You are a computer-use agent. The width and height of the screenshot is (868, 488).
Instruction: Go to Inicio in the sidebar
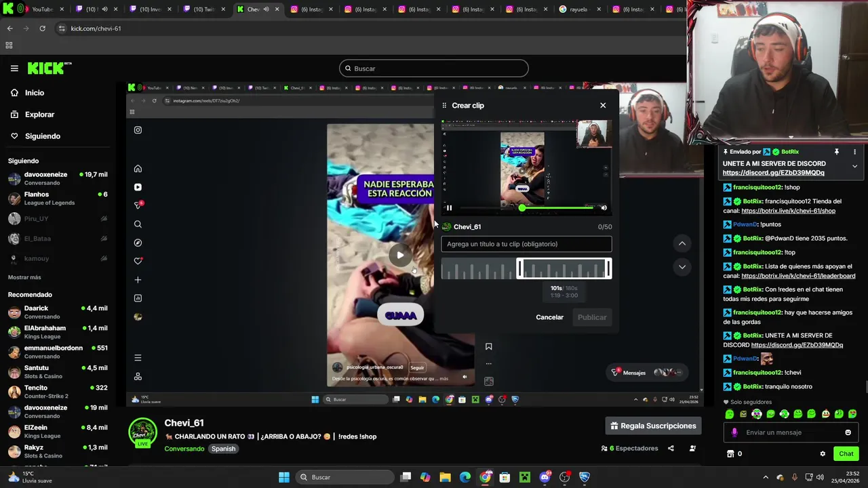[34, 93]
